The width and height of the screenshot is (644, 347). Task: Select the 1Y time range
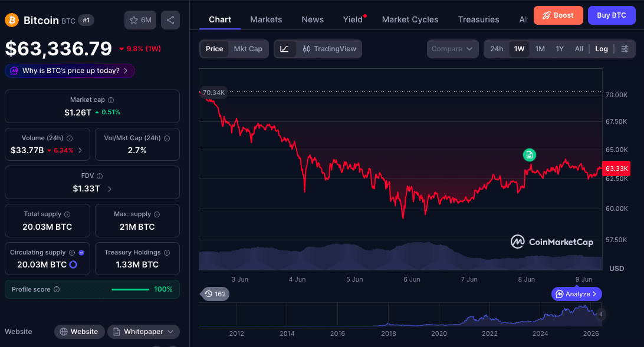pos(560,49)
